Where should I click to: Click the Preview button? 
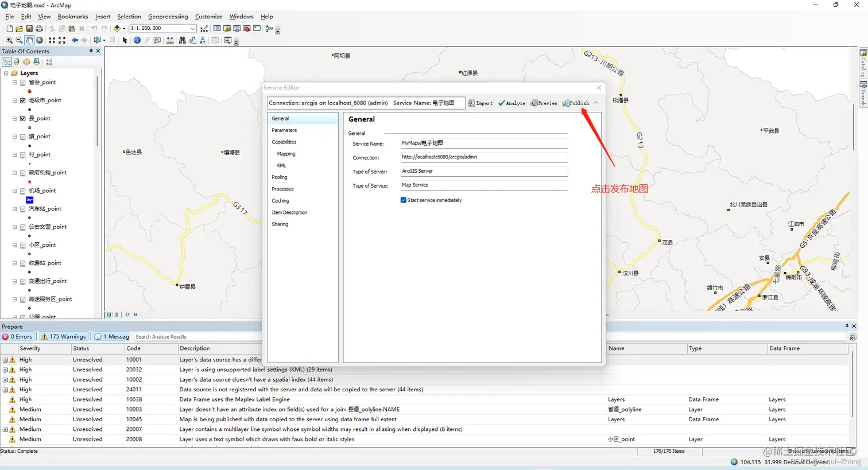click(x=544, y=103)
